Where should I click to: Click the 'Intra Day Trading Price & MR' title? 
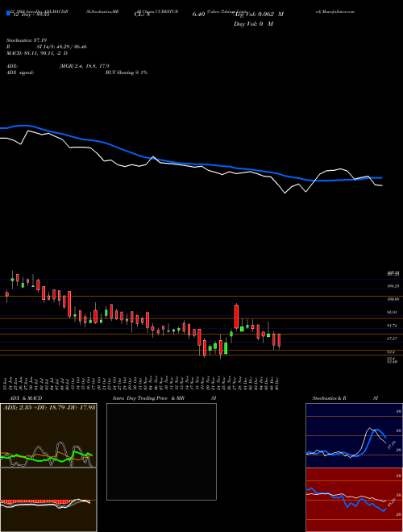(x=149, y=398)
